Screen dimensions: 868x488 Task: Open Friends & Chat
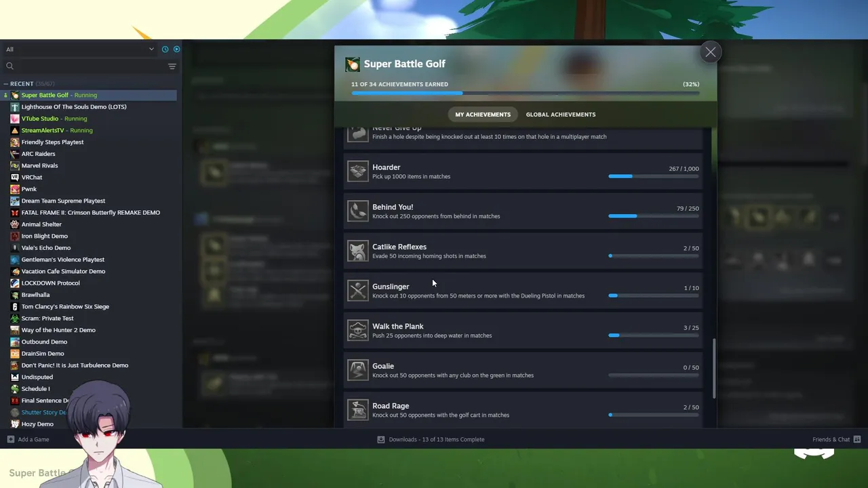tap(836, 439)
